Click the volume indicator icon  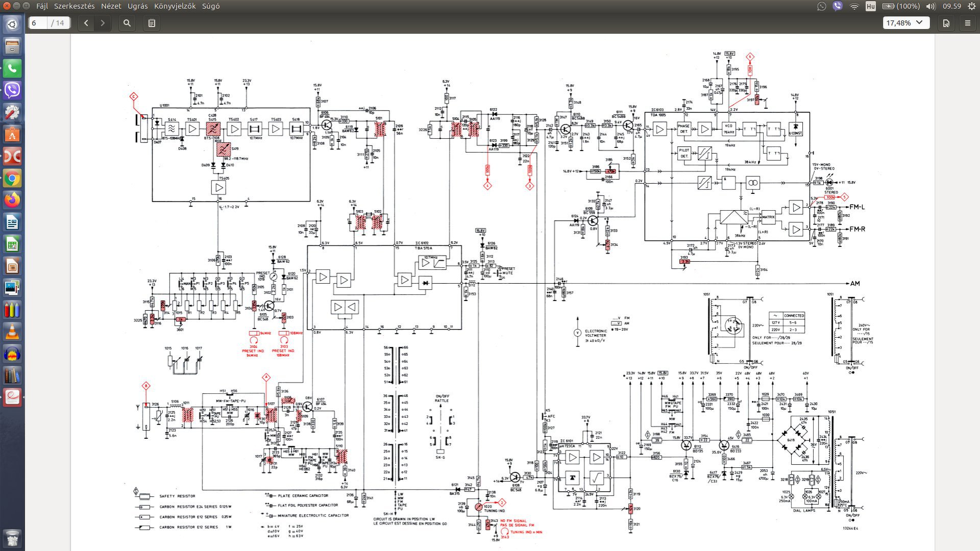pos(930,6)
